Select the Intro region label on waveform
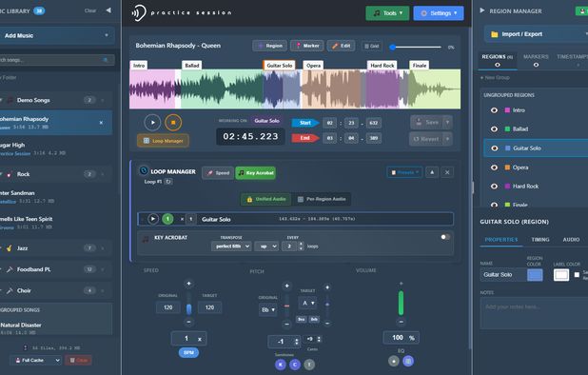 point(139,66)
